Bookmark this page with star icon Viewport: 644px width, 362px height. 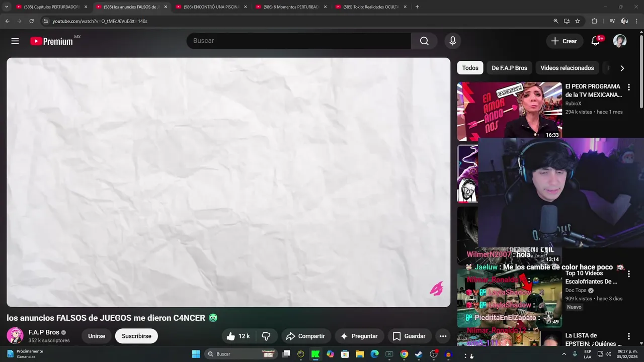click(578, 21)
